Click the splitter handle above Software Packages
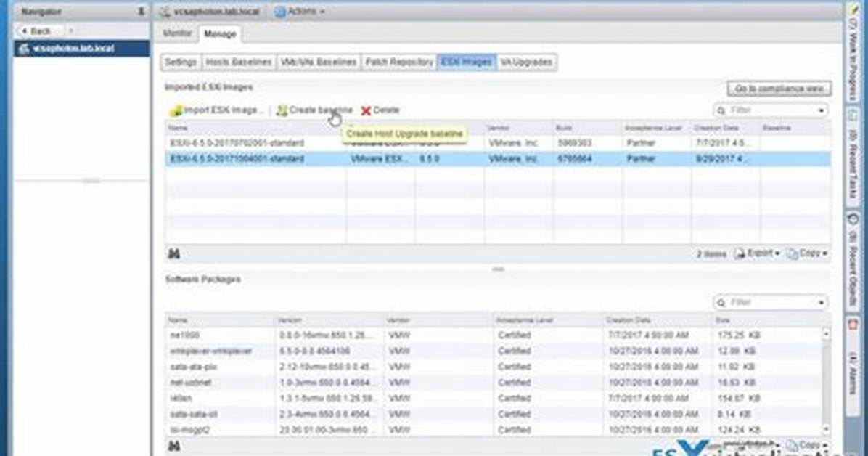The image size is (868, 456). (498, 269)
